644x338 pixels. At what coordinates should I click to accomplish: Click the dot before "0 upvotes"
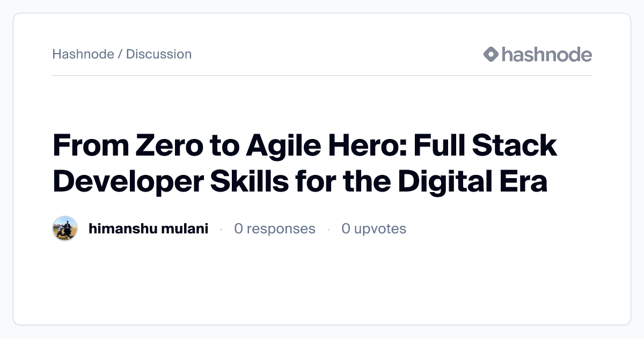pyautogui.click(x=328, y=229)
